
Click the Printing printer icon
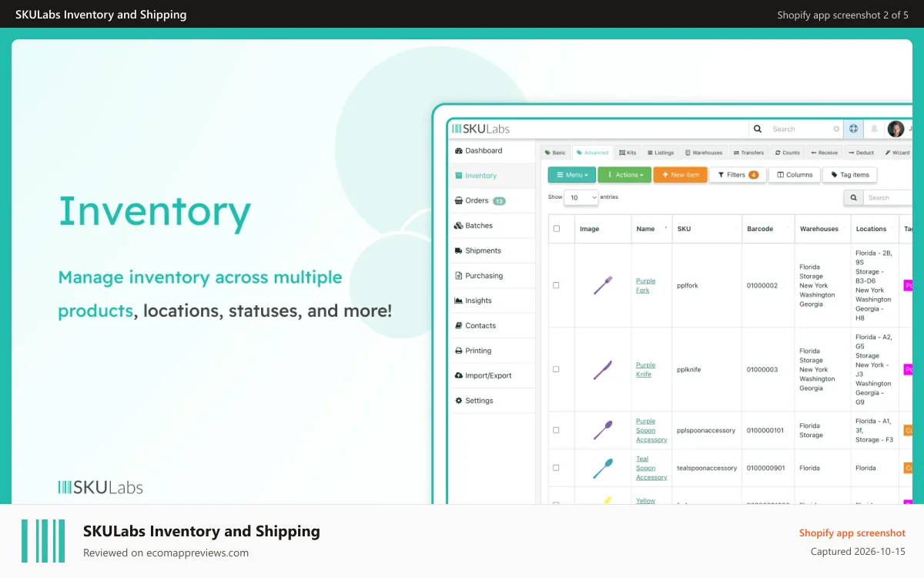[x=459, y=351]
